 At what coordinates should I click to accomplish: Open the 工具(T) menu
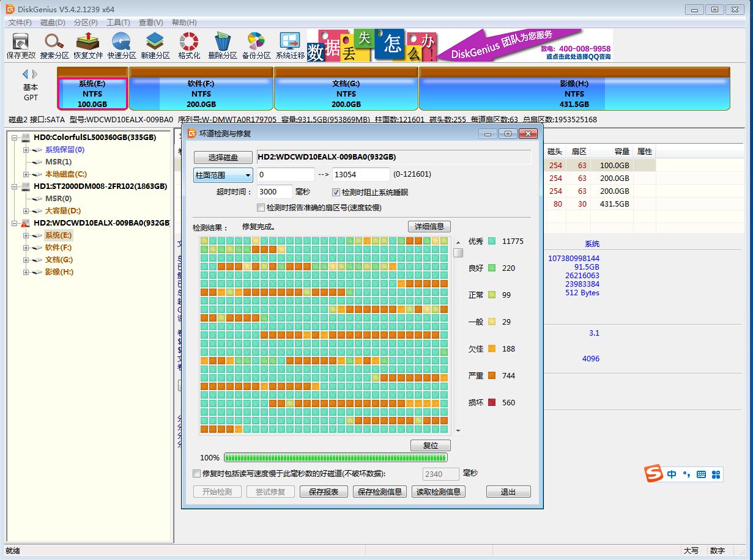pyautogui.click(x=117, y=22)
